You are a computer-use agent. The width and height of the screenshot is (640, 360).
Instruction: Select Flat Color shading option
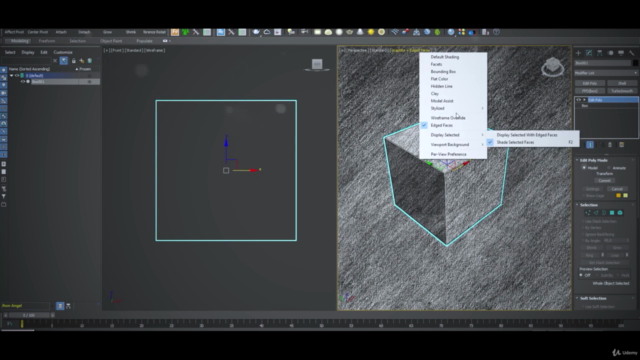439,79
